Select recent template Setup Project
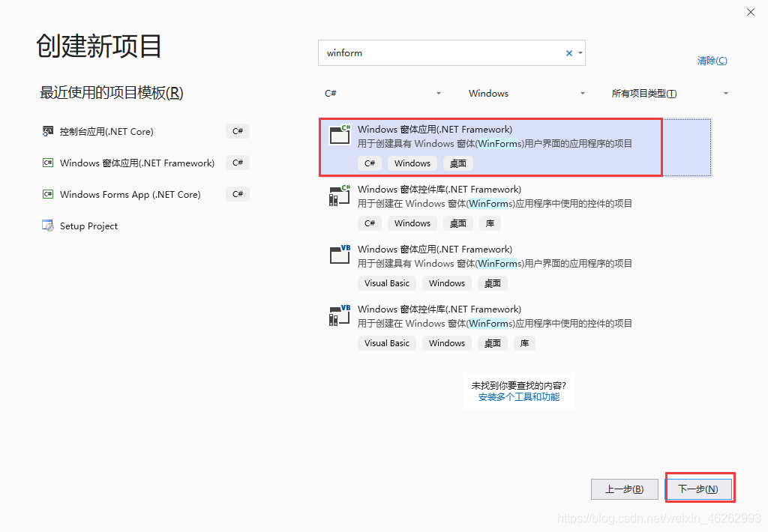Viewport: 768px width, 532px height. pos(88,226)
